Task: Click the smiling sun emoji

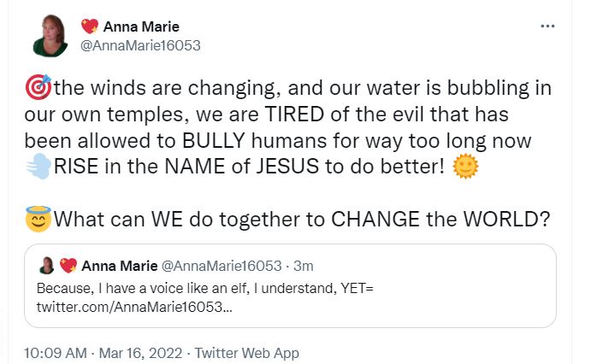Action: pyautogui.click(x=466, y=165)
